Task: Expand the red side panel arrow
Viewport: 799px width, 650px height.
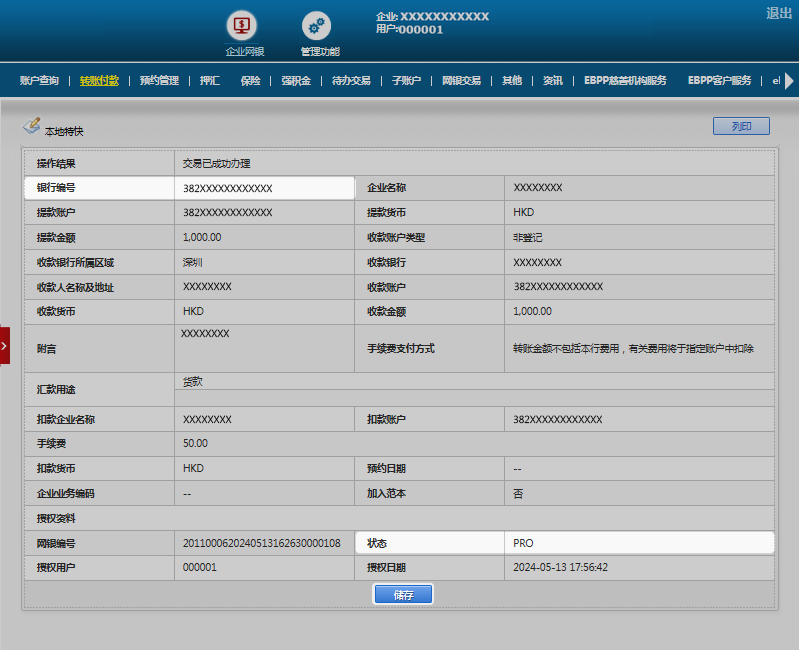Action: click(5, 346)
